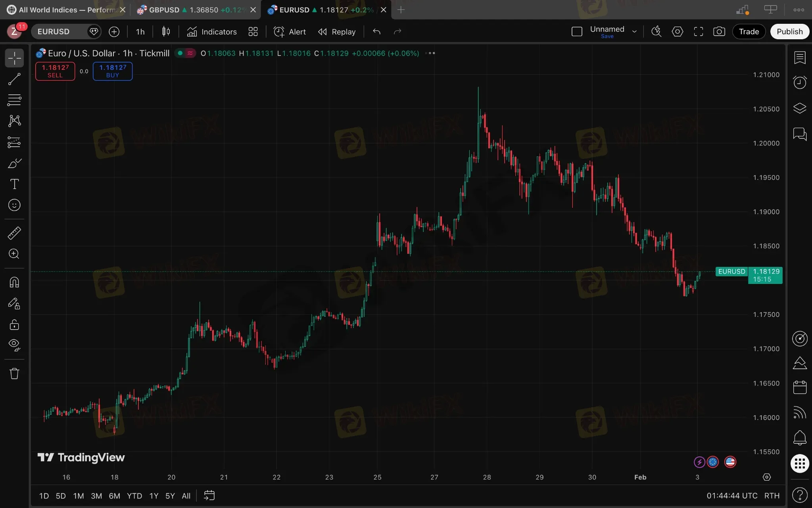Viewport: 812px width, 508px height.
Task: Toggle hide all drawings eye icon
Action: (14, 345)
